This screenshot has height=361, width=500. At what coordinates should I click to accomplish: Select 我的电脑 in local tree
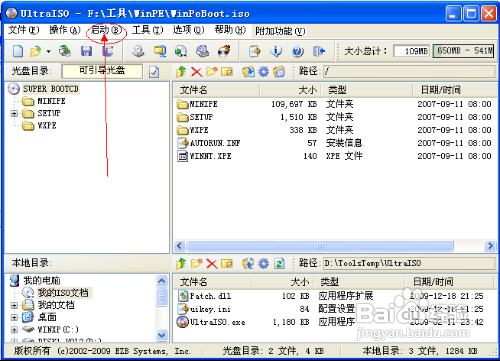coord(42,280)
